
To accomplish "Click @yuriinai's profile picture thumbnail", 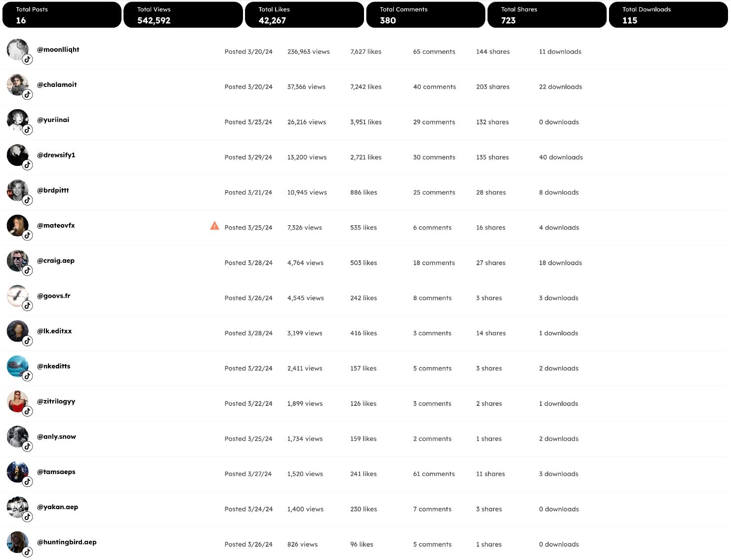I will pyautogui.click(x=17, y=120).
